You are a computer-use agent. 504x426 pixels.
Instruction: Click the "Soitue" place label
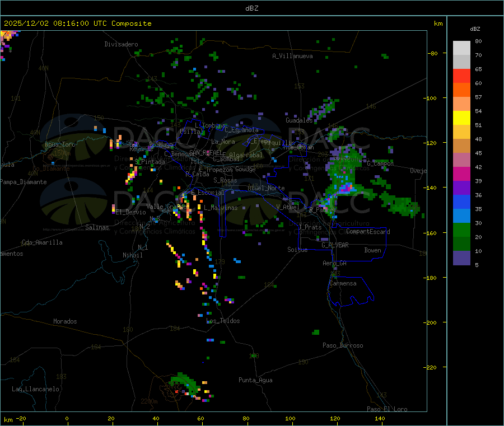click(x=297, y=250)
